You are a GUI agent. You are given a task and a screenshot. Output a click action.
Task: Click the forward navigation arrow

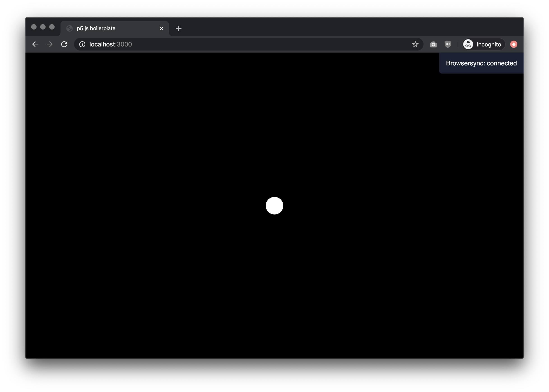tap(50, 44)
